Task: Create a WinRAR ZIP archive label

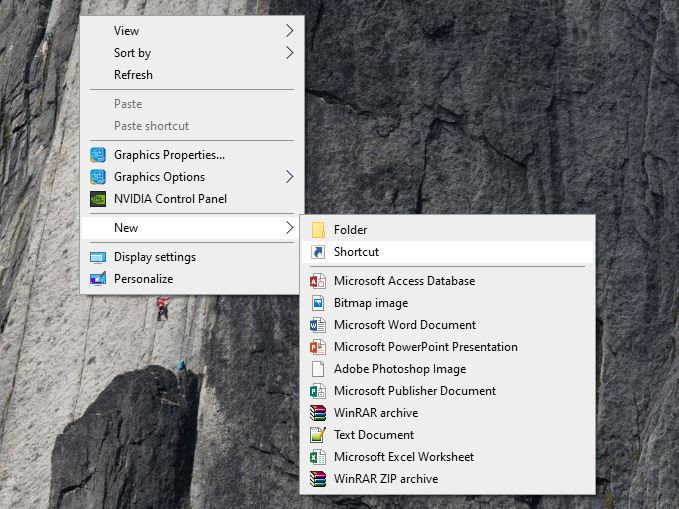Action: (x=386, y=479)
